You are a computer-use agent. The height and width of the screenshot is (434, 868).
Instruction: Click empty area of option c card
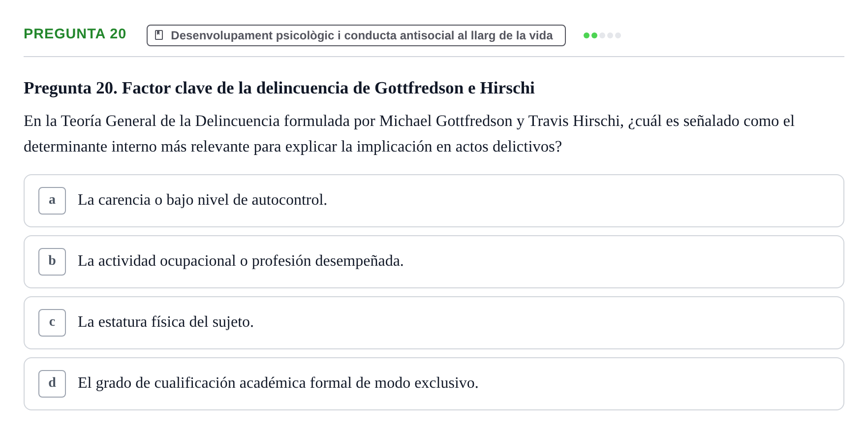point(541,323)
